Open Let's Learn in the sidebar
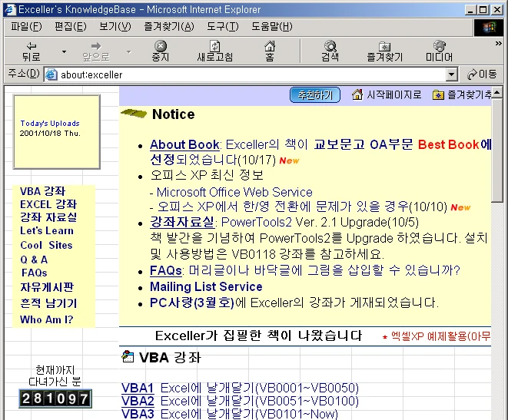The width and height of the screenshot is (508, 420). click(x=47, y=230)
